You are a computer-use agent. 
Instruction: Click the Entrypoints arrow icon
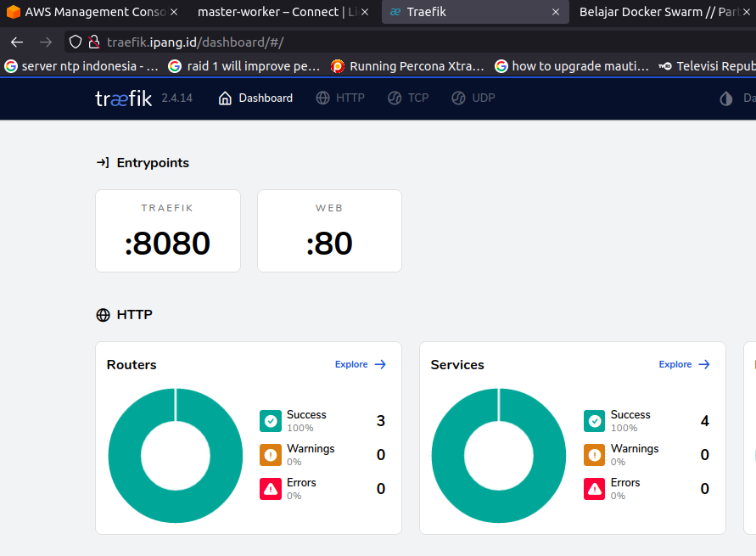click(104, 162)
